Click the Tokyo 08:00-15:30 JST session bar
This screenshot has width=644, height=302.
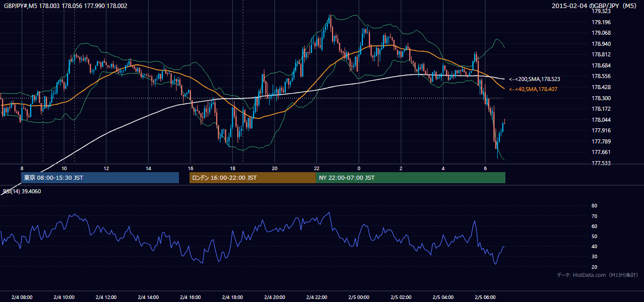100,178
